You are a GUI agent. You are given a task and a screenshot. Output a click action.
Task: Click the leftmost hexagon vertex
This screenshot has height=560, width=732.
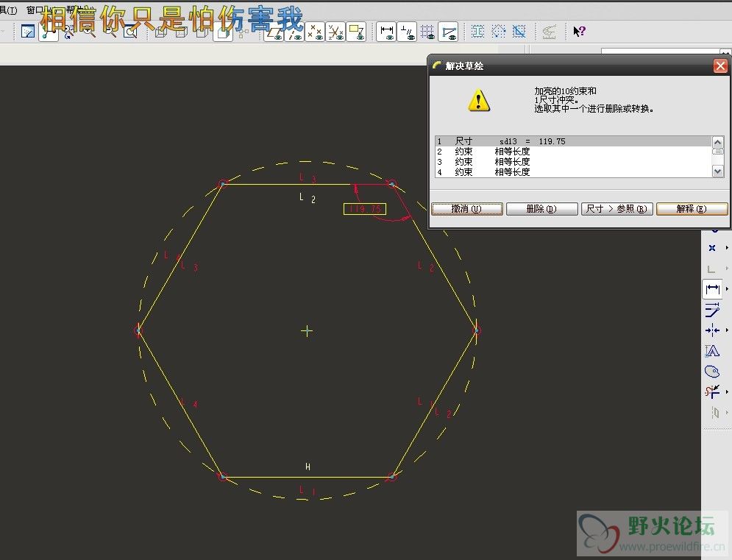pyautogui.click(x=138, y=330)
